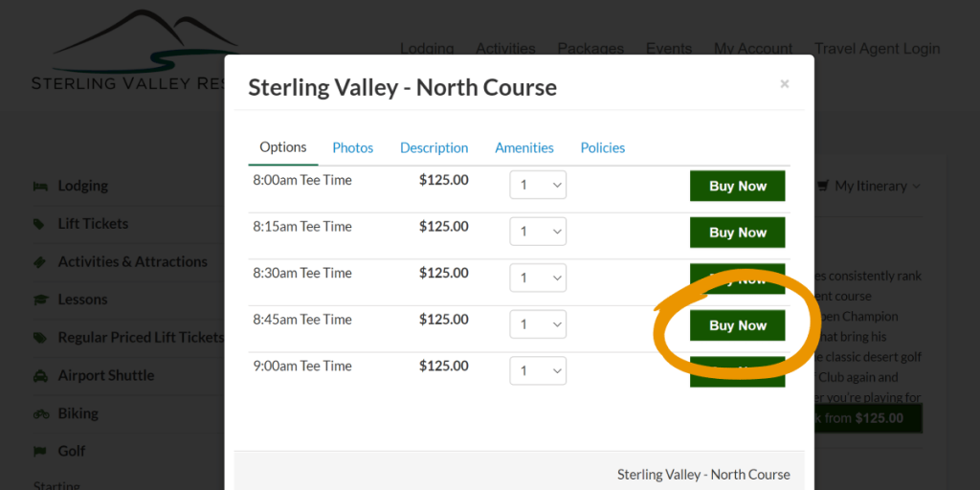View the Policies tab
Screen dimensions: 980x490
[602, 147]
